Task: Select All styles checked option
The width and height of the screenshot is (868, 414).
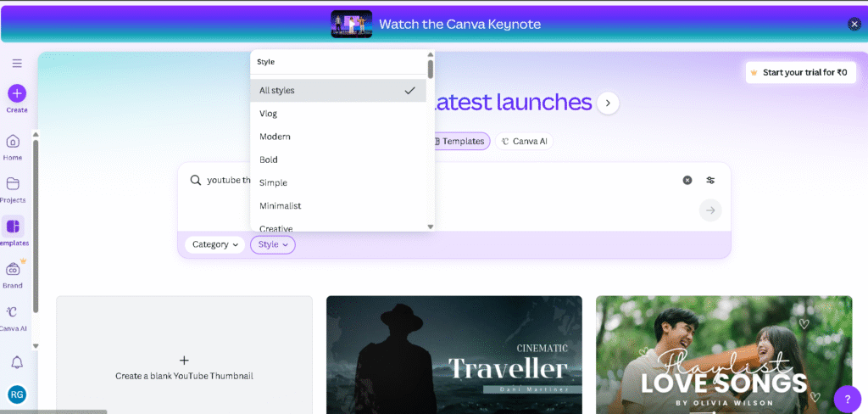Action: (x=337, y=90)
